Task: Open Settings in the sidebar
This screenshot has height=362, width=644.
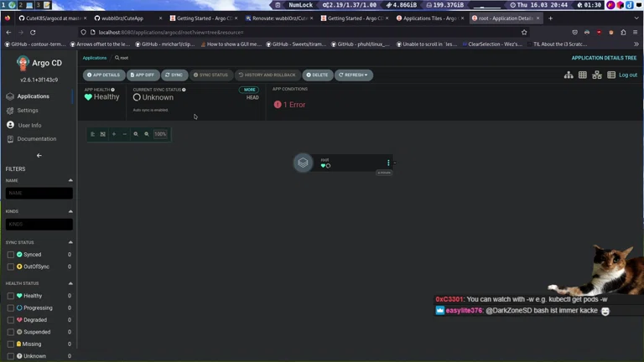Action: pyautogui.click(x=28, y=111)
